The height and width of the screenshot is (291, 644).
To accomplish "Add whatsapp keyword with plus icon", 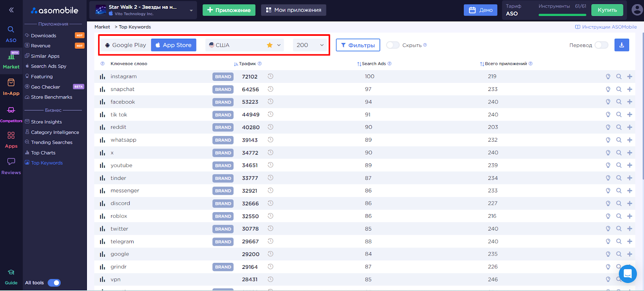I will pos(630,140).
